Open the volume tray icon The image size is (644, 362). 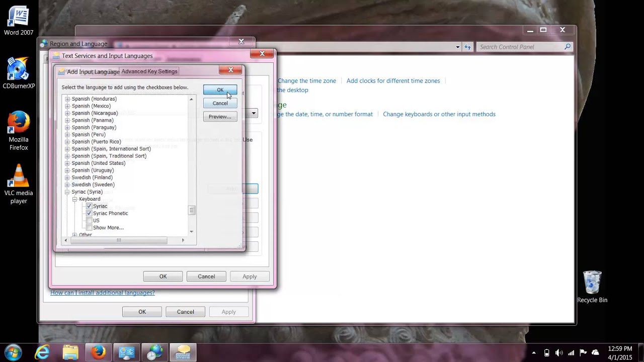point(559,352)
